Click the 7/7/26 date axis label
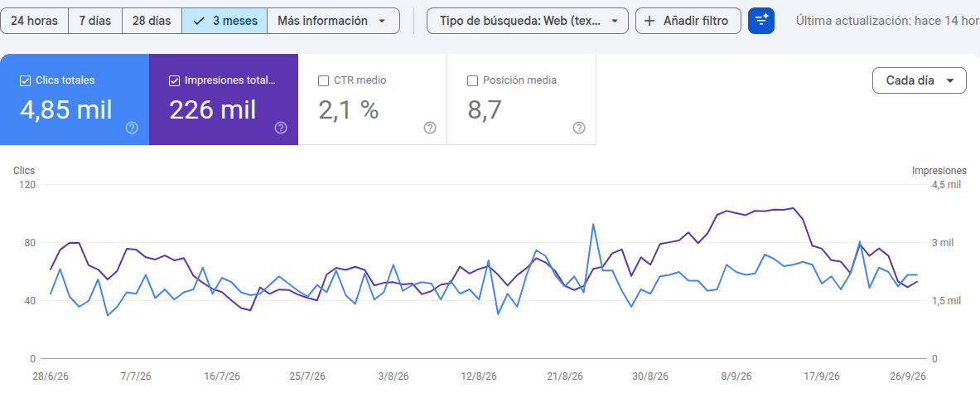Screen dimensions: 980x398 [136, 376]
